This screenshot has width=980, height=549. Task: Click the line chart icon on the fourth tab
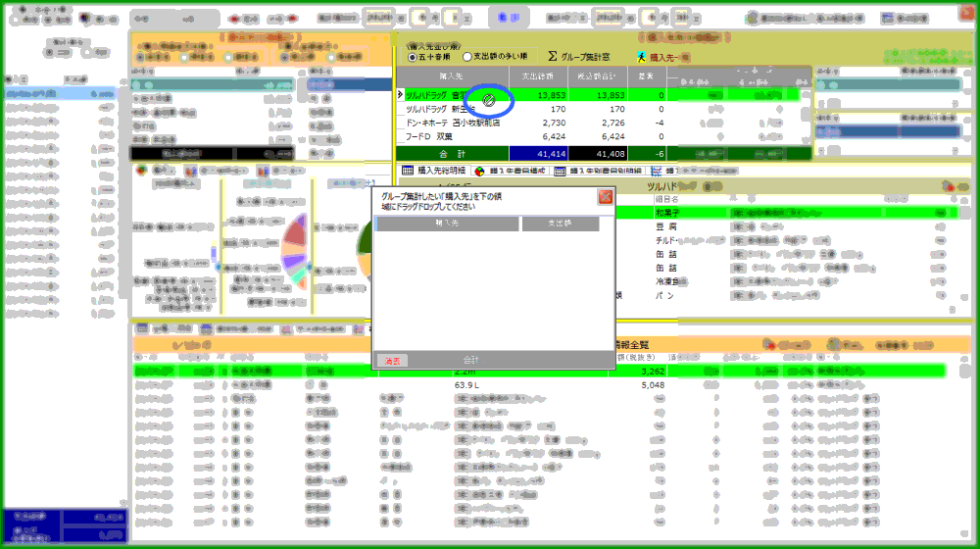tap(656, 171)
